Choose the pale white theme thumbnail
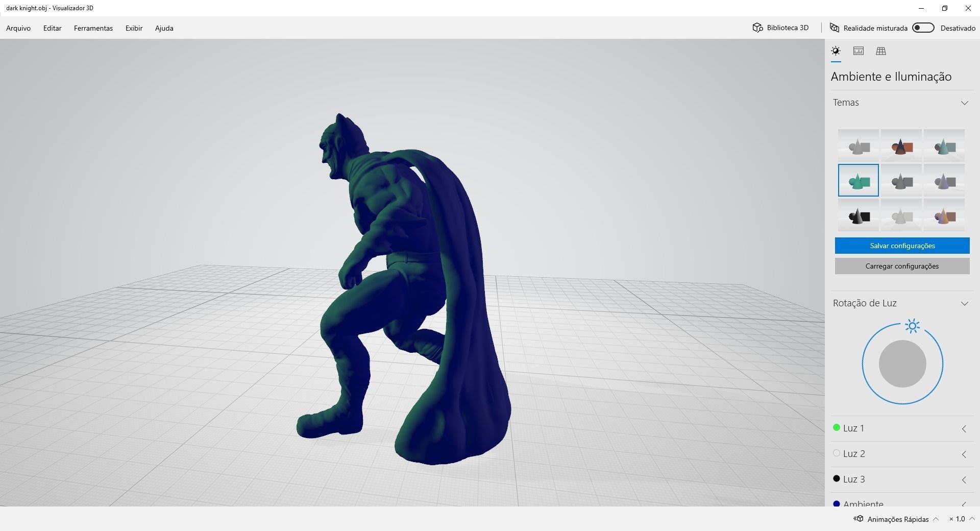Image resolution: width=980 pixels, height=531 pixels. point(901,215)
